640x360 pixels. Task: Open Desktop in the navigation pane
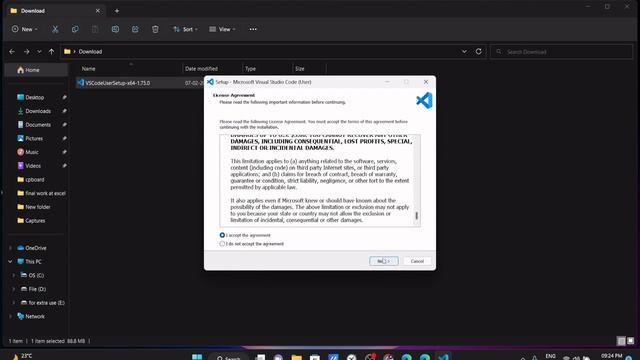pos(34,98)
